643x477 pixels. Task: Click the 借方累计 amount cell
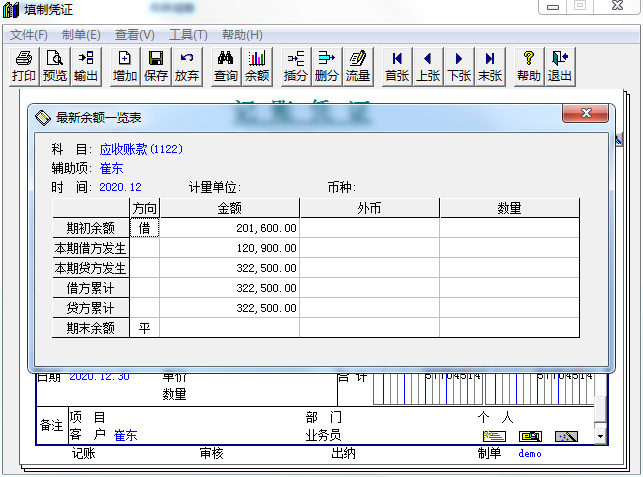pos(230,288)
